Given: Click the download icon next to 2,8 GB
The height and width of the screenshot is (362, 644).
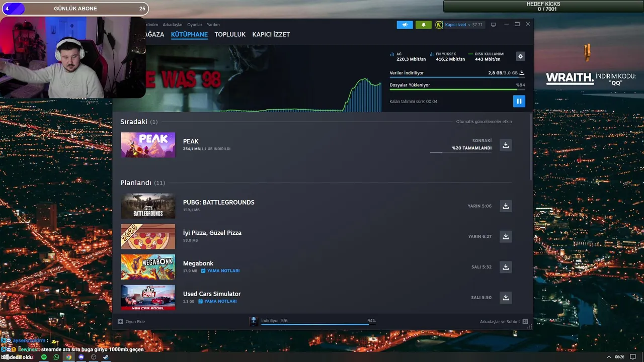Looking at the screenshot, I should pyautogui.click(x=522, y=73).
